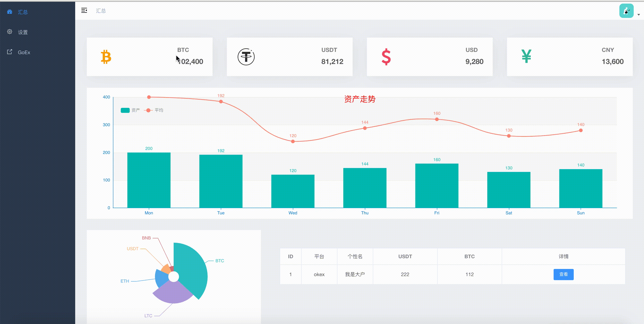644x324 pixels.
Task: Click the blue 查看 button
Action: point(563,274)
